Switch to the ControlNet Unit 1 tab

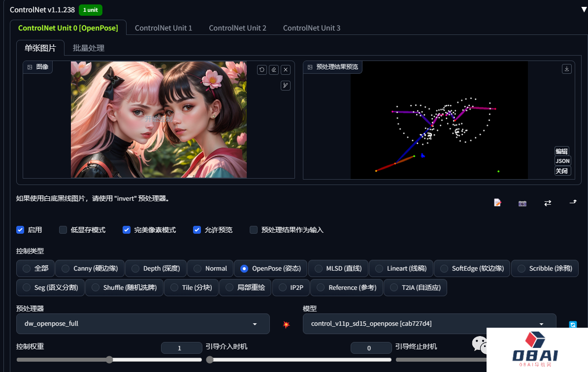pos(163,28)
